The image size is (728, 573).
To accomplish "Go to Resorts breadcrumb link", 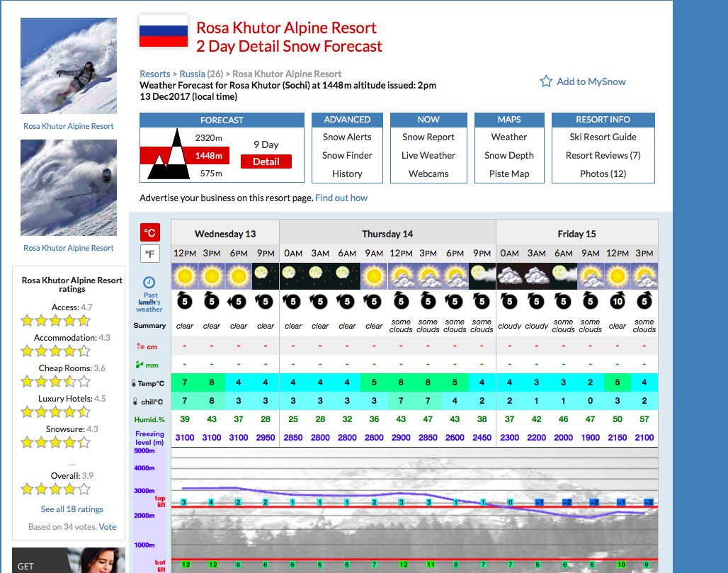I will pyautogui.click(x=155, y=74).
